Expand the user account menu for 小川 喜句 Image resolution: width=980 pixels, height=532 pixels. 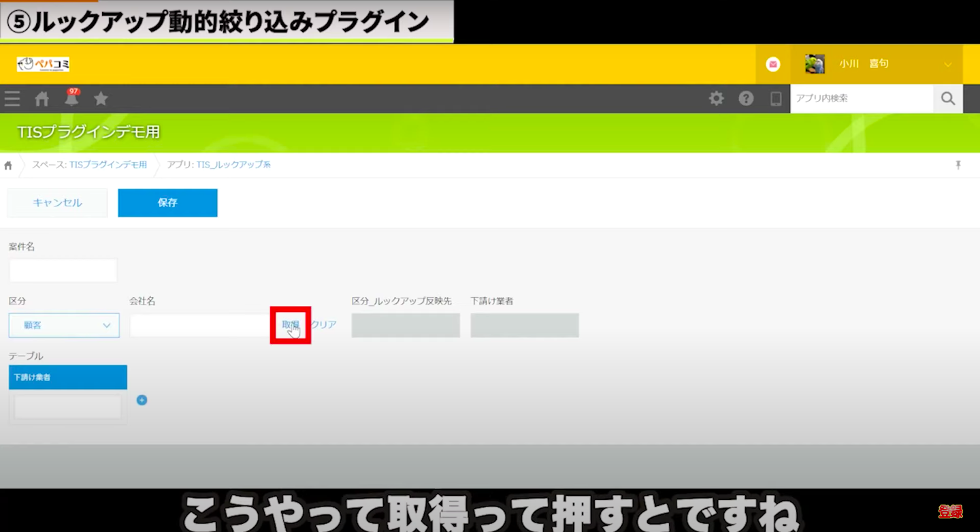click(x=948, y=63)
